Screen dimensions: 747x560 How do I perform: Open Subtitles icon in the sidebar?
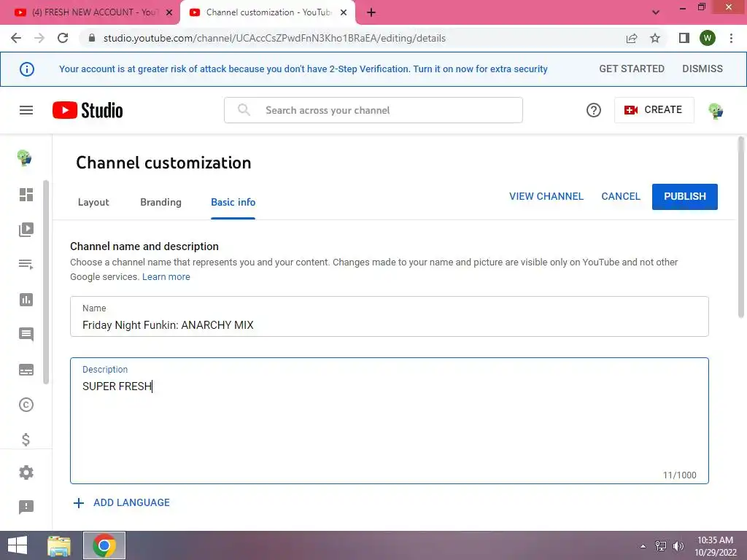26,370
